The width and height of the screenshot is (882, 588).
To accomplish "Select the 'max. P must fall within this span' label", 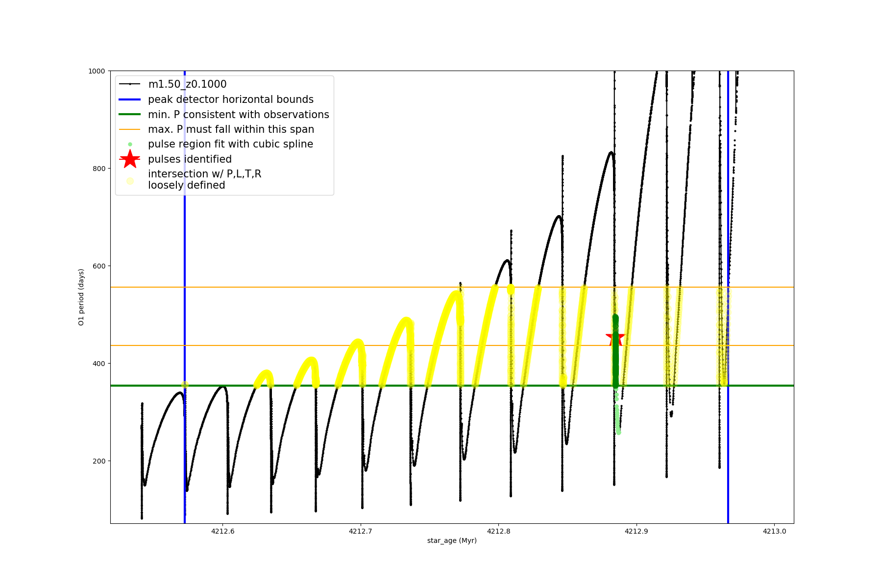I will [231, 129].
